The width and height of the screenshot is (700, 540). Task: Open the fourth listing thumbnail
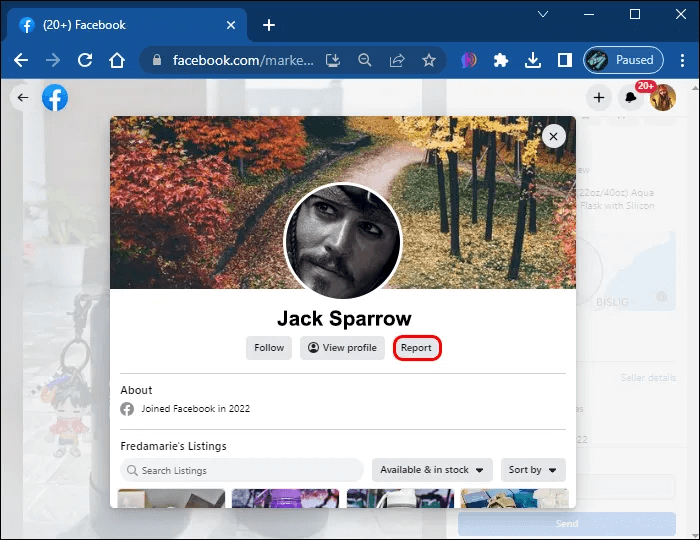(x=514, y=498)
